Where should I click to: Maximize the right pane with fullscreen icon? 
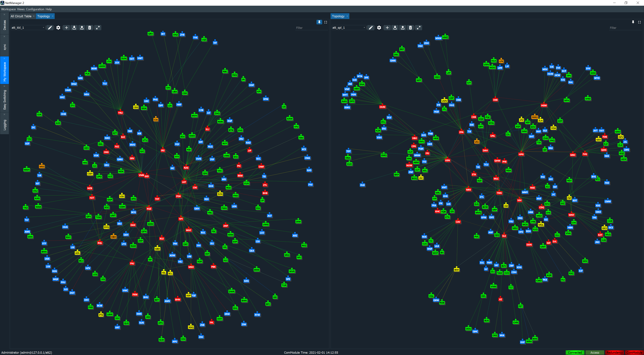click(x=639, y=22)
